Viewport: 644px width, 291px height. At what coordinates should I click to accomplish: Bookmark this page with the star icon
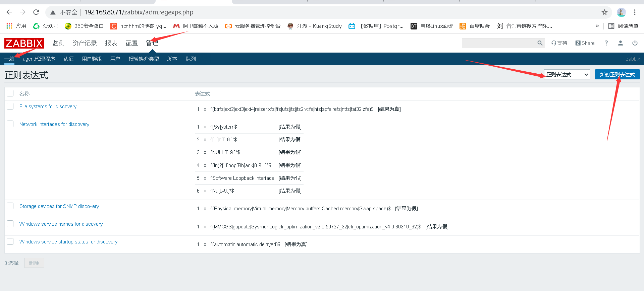pos(604,12)
